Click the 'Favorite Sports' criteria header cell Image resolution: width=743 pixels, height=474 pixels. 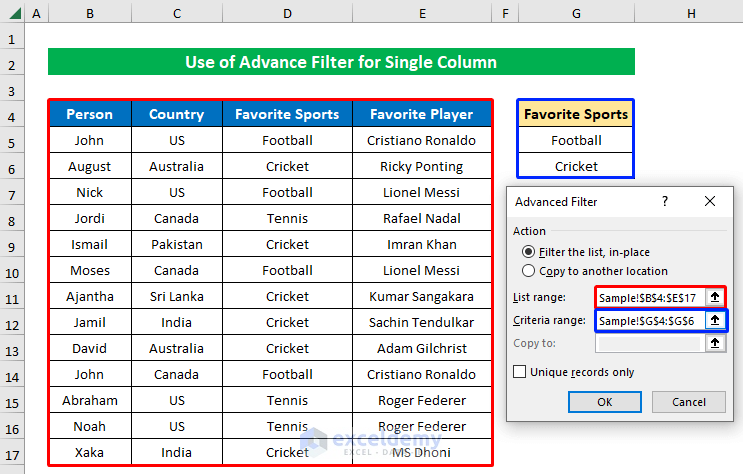tap(576, 114)
